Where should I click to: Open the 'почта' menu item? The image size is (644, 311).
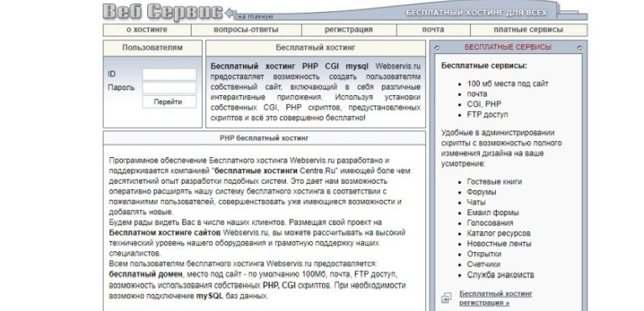coord(433,30)
